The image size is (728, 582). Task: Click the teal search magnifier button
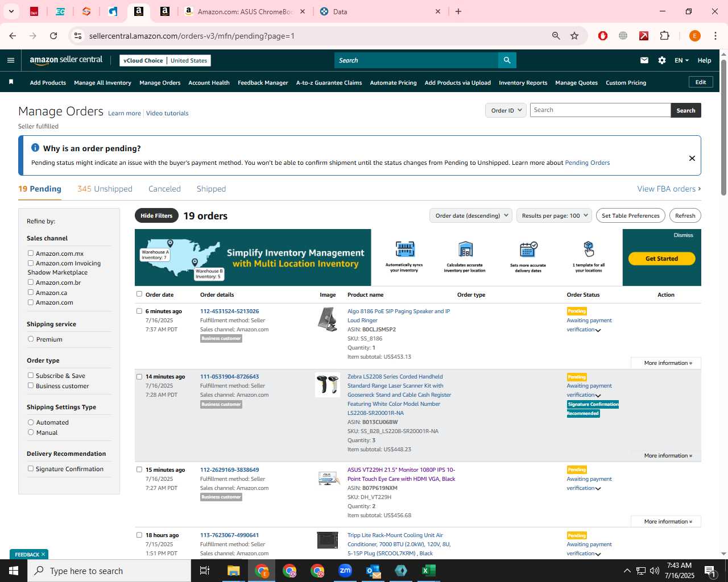click(x=507, y=60)
